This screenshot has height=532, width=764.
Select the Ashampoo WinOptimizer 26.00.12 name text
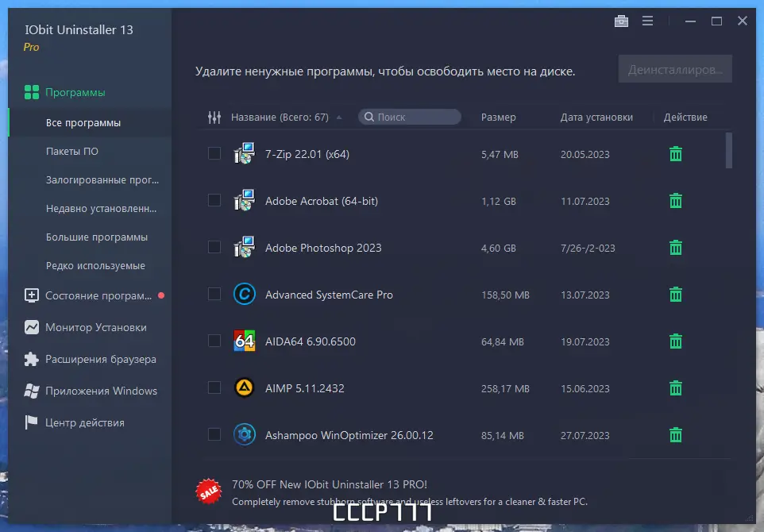(x=349, y=435)
